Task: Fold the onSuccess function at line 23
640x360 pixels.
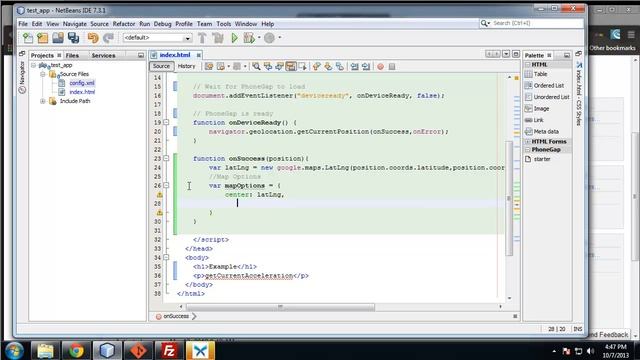Action: pyautogui.click(x=166, y=158)
